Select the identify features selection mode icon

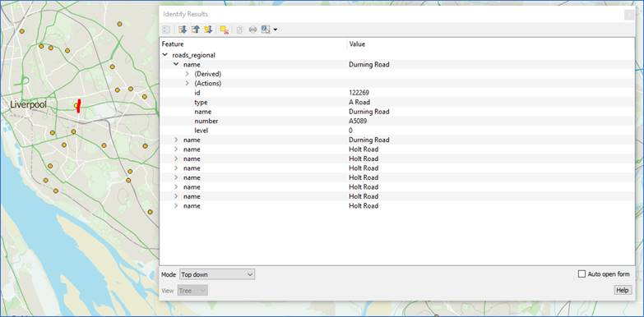[x=266, y=30]
